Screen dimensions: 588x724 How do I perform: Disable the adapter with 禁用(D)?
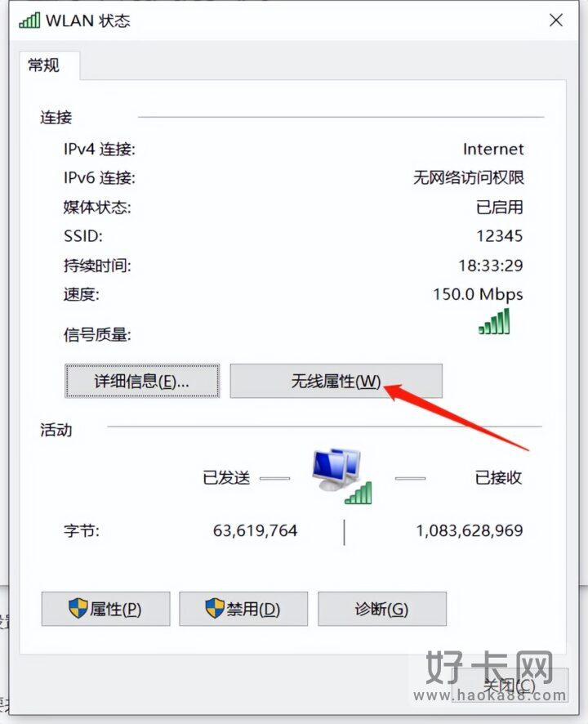pos(243,609)
